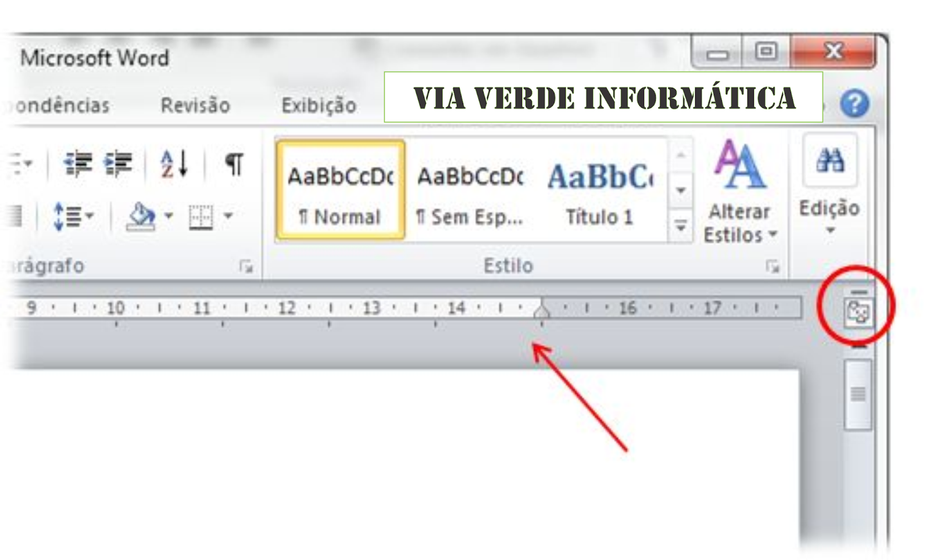
Task: Open Alterar Estilos menu
Action: [x=740, y=192]
